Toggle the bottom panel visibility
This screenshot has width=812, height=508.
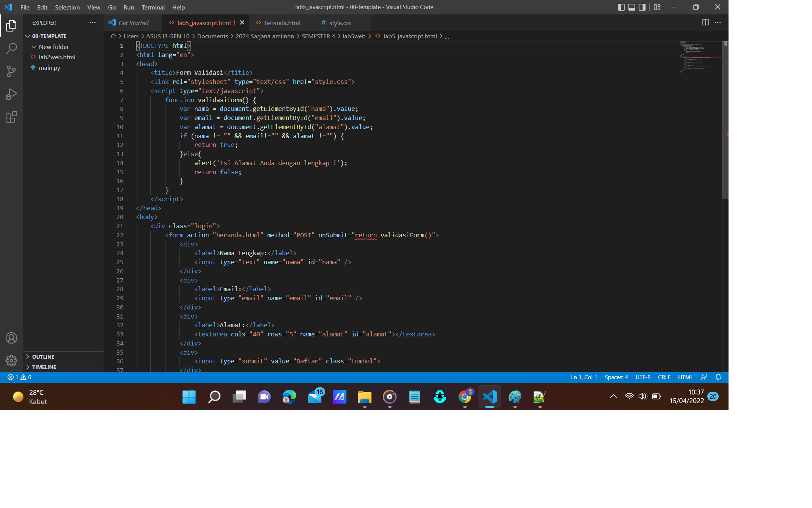tap(631, 7)
